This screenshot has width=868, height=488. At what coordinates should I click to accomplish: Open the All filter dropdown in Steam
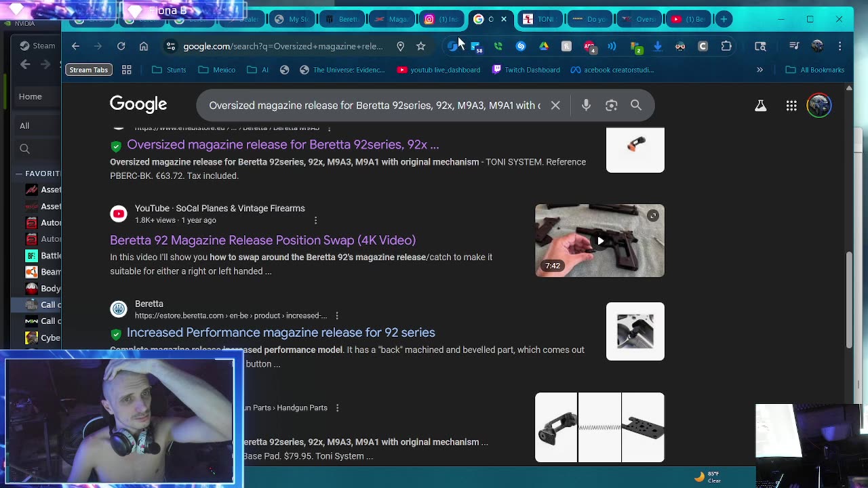pos(37,125)
